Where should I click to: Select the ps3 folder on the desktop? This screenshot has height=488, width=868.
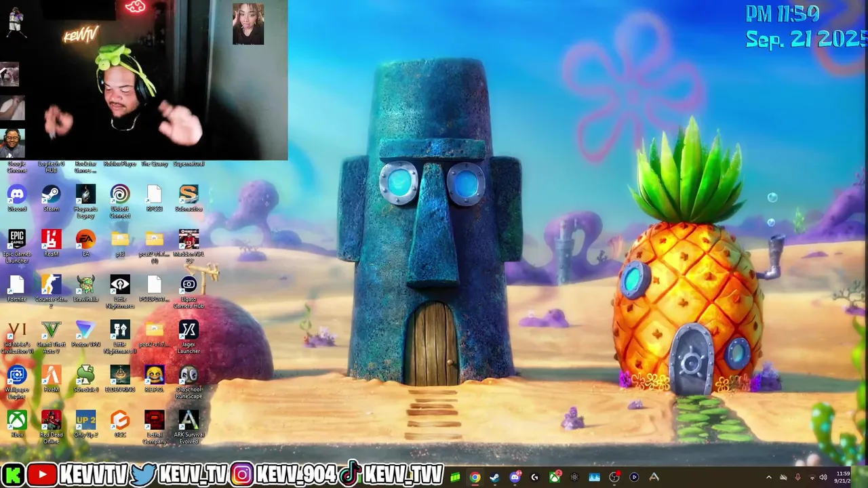click(120, 244)
